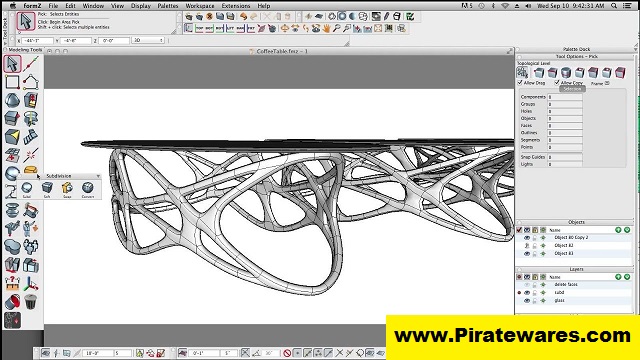Expand the Subdivision palette dropdown arrow

pos(98,176)
